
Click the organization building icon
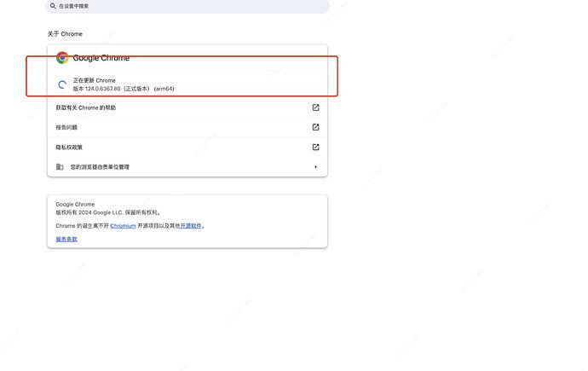tap(60, 167)
